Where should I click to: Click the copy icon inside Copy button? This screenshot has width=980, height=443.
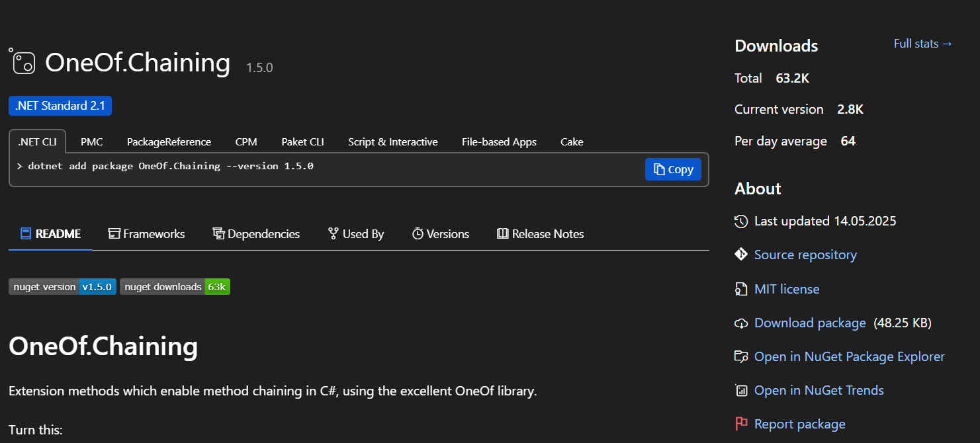pyautogui.click(x=659, y=169)
